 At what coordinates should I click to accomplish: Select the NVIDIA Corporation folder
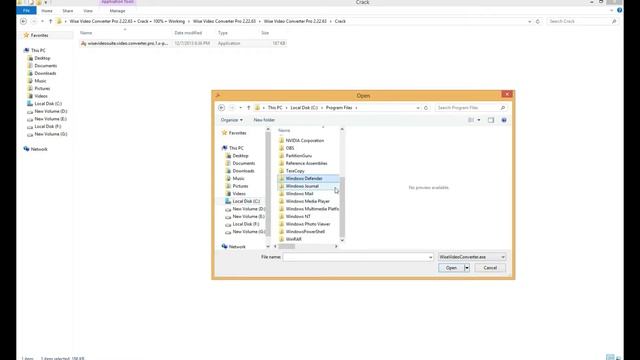click(x=304, y=140)
